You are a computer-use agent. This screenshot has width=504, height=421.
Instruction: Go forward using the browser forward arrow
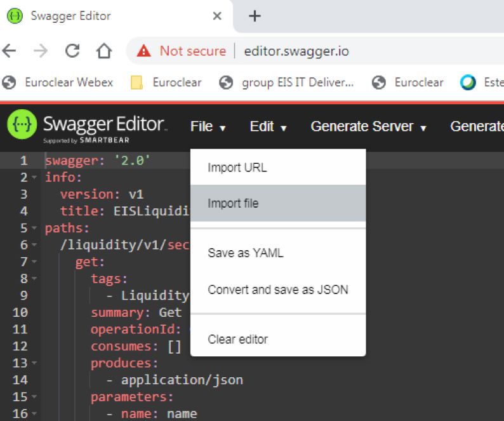(x=41, y=51)
